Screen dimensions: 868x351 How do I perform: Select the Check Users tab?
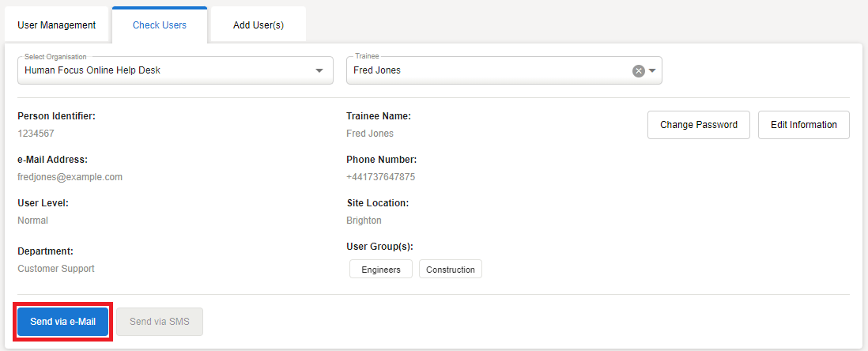click(x=160, y=25)
